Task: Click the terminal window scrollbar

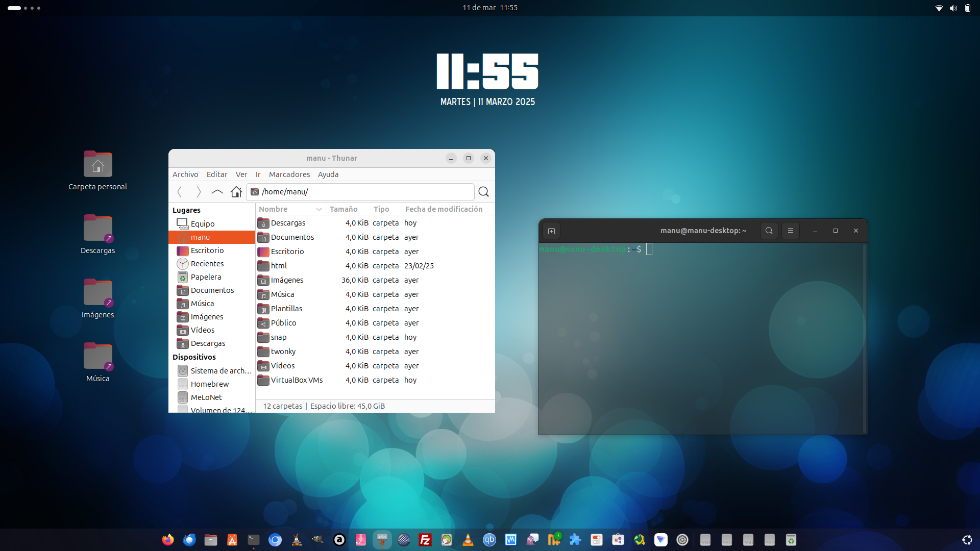Action: pyautogui.click(x=864, y=339)
